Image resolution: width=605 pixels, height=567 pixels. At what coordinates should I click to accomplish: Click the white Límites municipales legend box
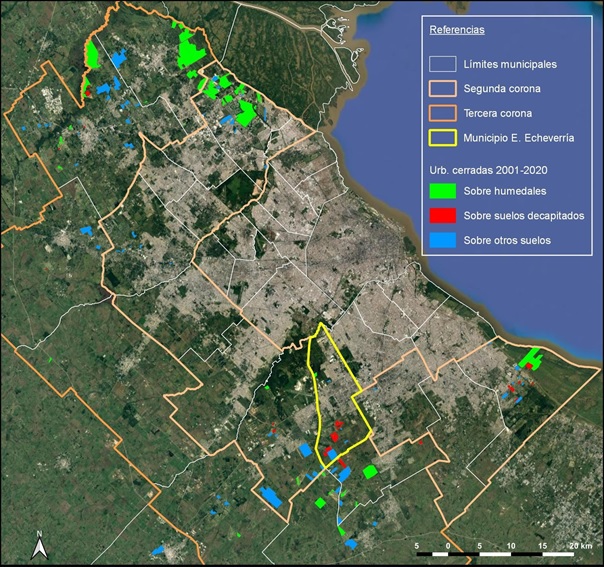[x=442, y=64]
